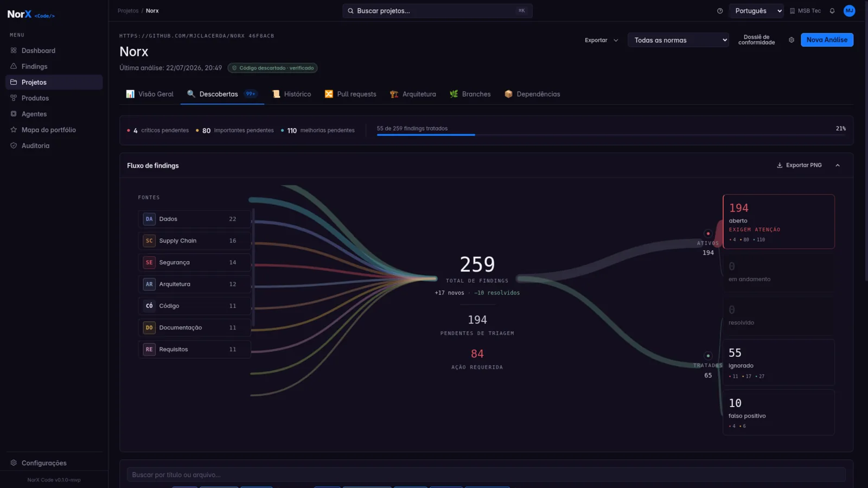This screenshot has width=868, height=488.
Task: Open the notifications bell icon
Action: pyautogui.click(x=832, y=11)
